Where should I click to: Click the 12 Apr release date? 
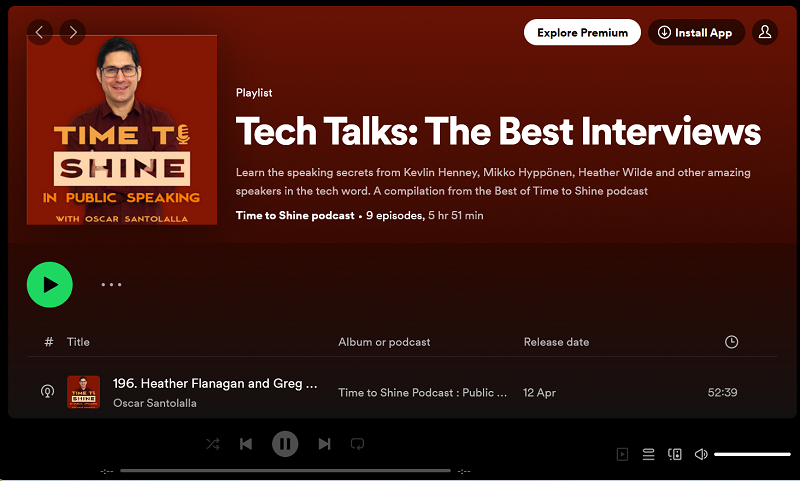point(539,393)
